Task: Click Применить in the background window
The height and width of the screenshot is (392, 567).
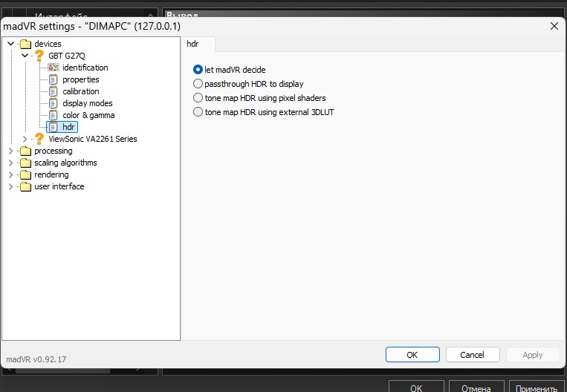Action: coord(537,387)
